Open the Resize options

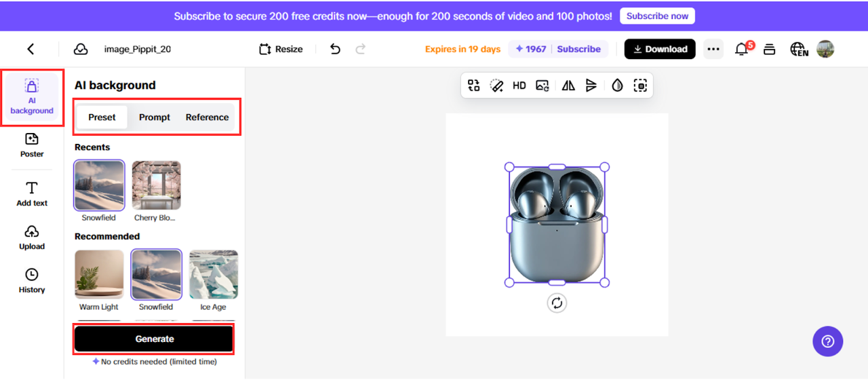281,49
